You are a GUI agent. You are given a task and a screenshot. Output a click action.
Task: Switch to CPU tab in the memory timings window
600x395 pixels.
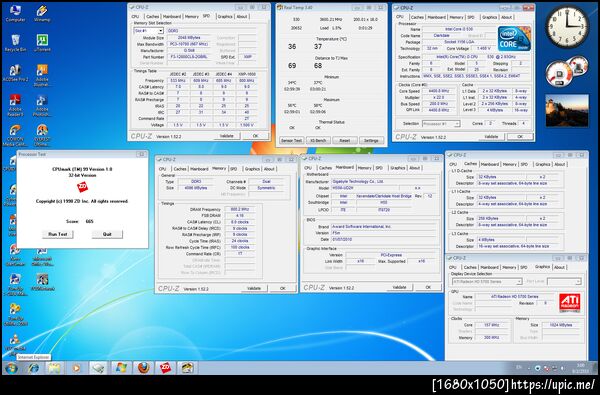pos(163,169)
